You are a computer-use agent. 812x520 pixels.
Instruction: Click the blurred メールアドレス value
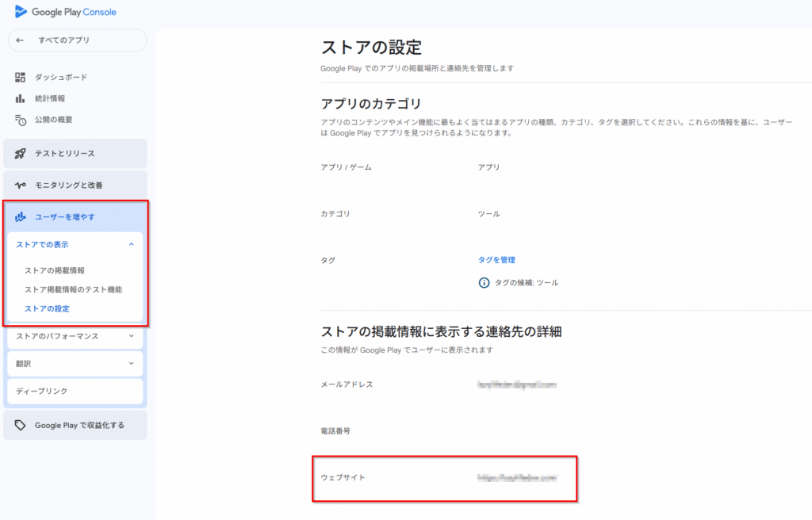tap(517, 384)
